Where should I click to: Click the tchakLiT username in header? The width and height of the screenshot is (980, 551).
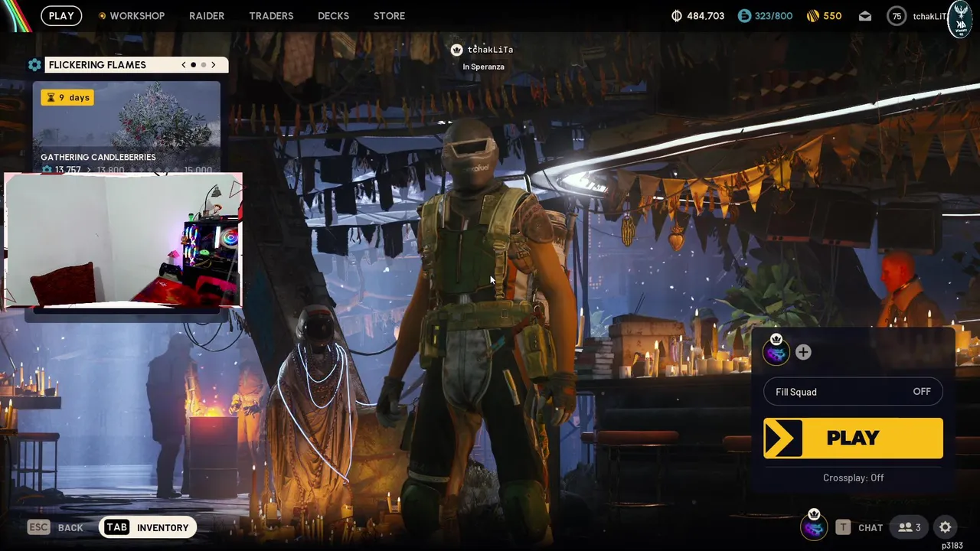click(x=929, y=16)
